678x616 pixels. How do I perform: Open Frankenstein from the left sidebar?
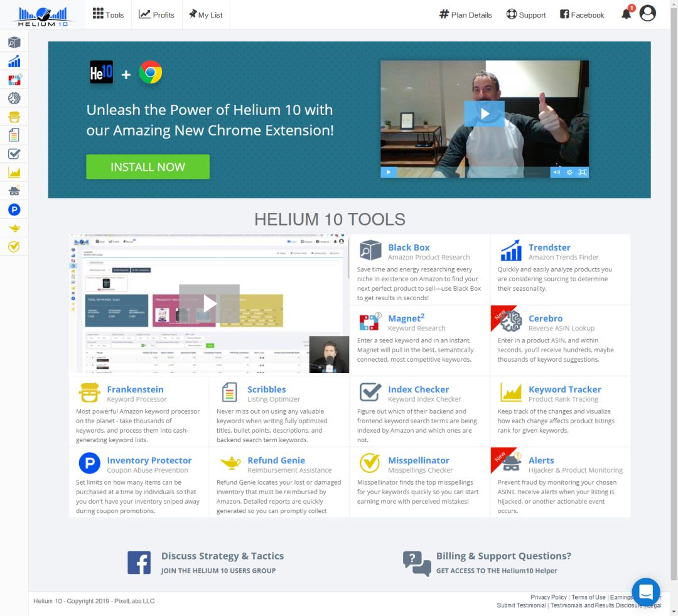14,117
